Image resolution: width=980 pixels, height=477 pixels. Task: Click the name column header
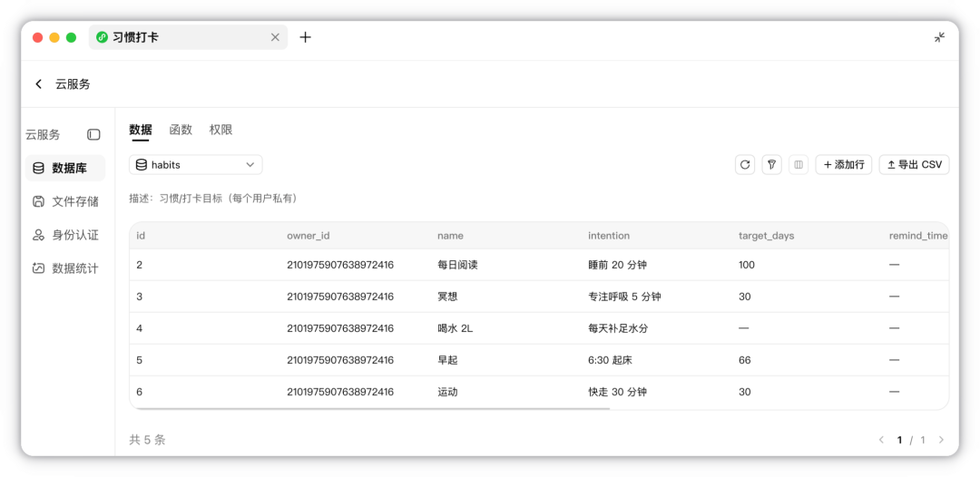pos(450,236)
